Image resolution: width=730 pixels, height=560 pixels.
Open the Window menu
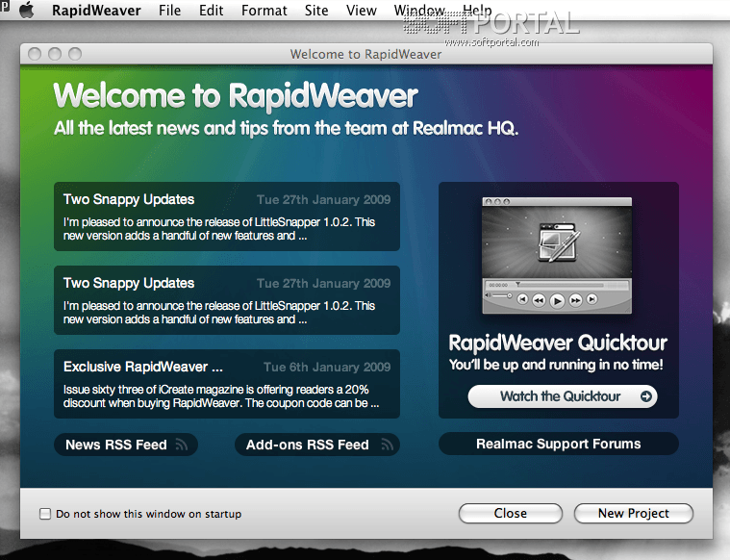pos(419,11)
